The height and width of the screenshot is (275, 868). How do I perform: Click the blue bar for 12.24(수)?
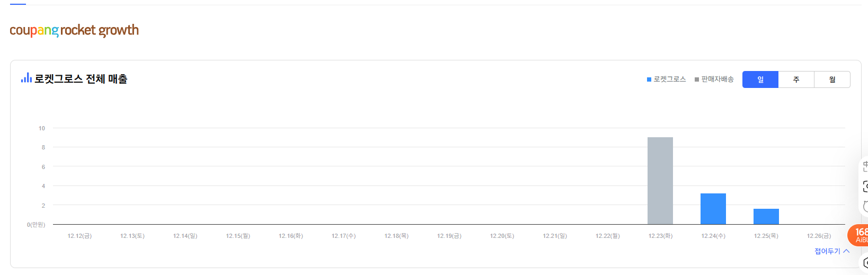pyautogui.click(x=713, y=209)
